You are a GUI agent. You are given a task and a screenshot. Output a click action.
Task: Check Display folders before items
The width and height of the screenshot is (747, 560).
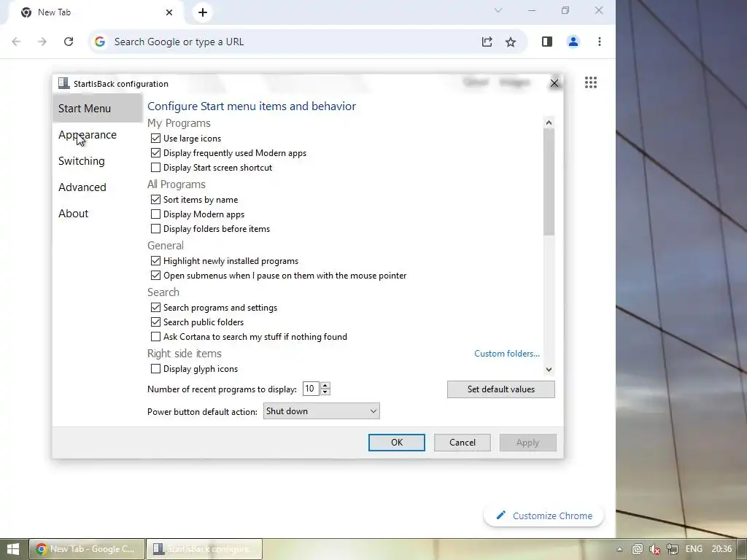pyautogui.click(x=156, y=229)
